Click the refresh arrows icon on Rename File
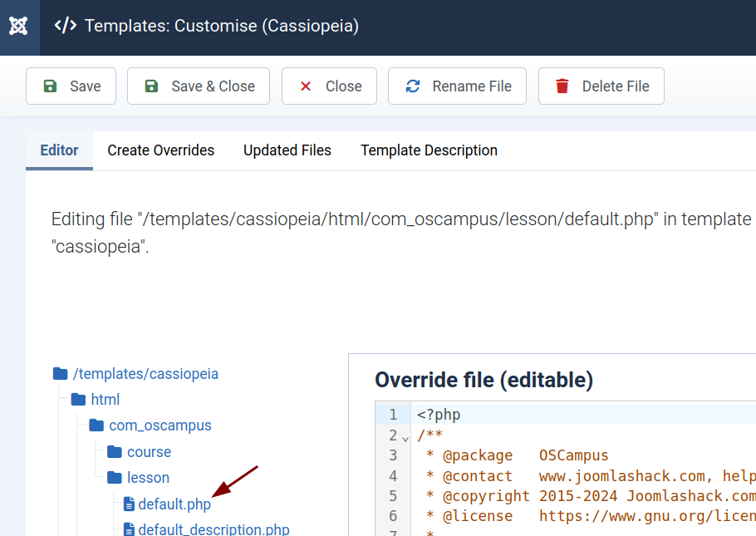756x536 pixels. [x=413, y=86]
